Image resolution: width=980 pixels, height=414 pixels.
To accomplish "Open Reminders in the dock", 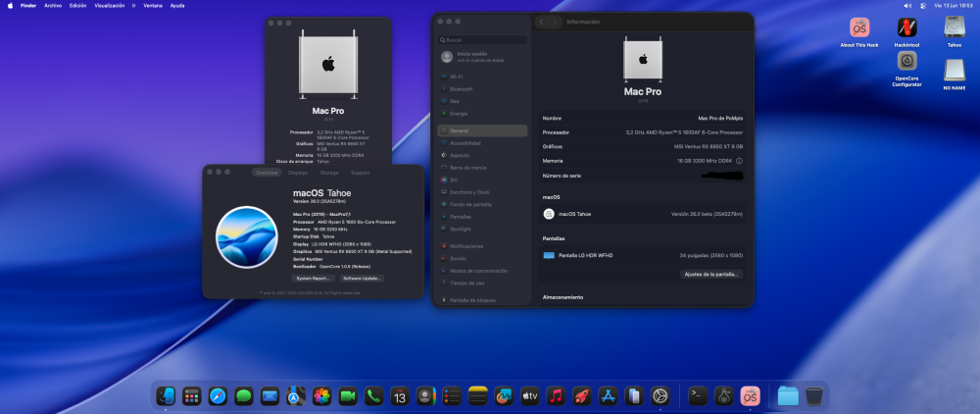I will (452, 396).
